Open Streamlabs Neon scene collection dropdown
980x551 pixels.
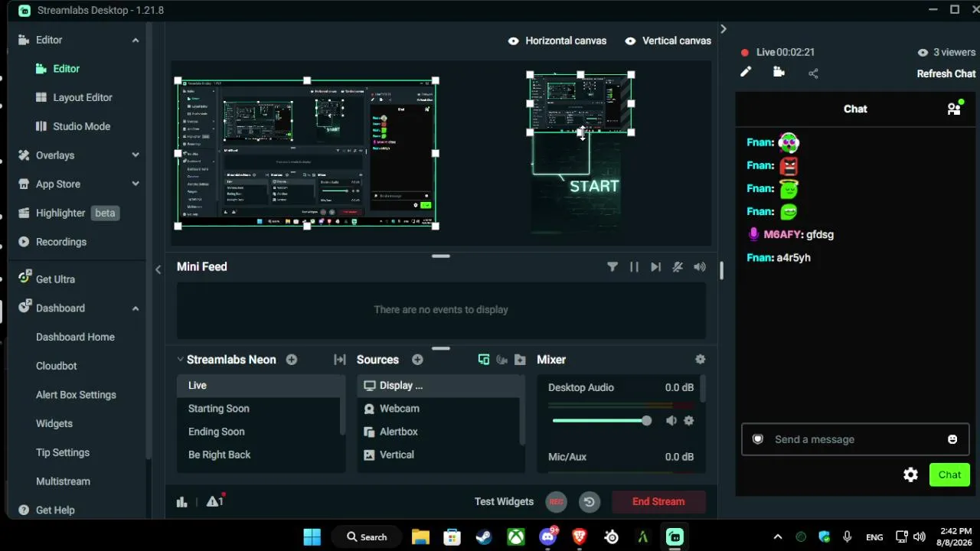181,360
